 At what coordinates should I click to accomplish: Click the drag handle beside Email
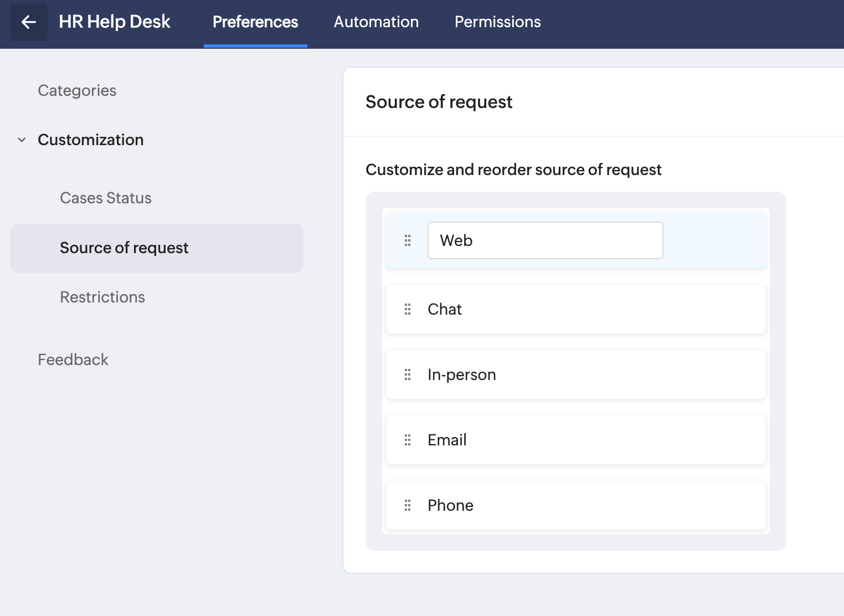pyautogui.click(x=408, y=440)
